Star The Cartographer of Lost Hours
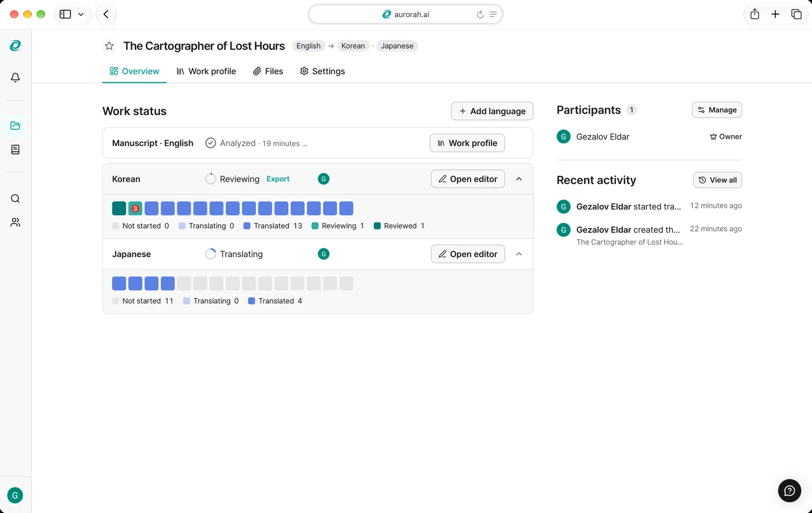The width and height of the screenshot is (812, 513). point(109,46)
